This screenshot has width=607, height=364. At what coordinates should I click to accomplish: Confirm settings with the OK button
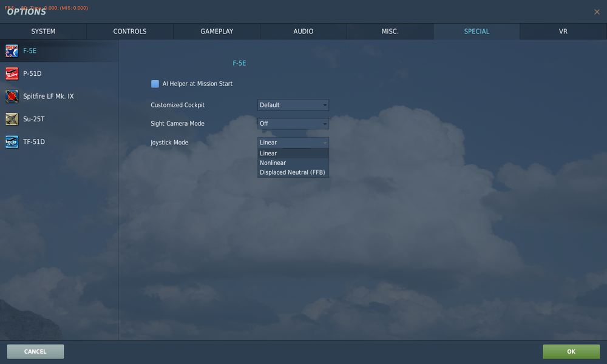coord(570,351)
